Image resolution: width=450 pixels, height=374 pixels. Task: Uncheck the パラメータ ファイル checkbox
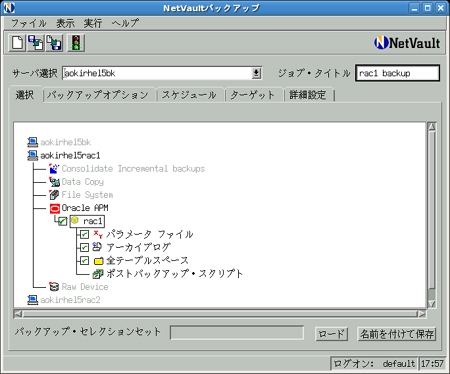(x=84, y=234)
